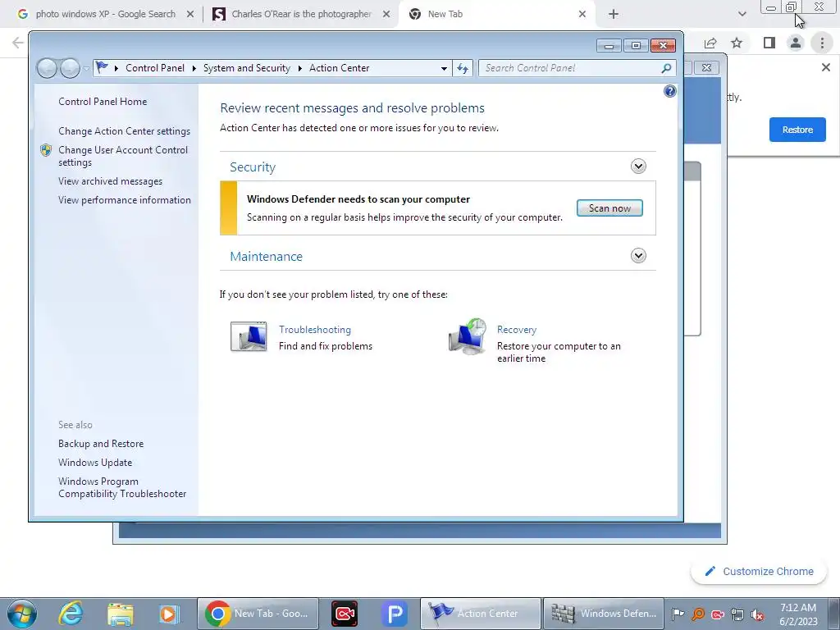Click Customize Chrome button

click(759, 571)
